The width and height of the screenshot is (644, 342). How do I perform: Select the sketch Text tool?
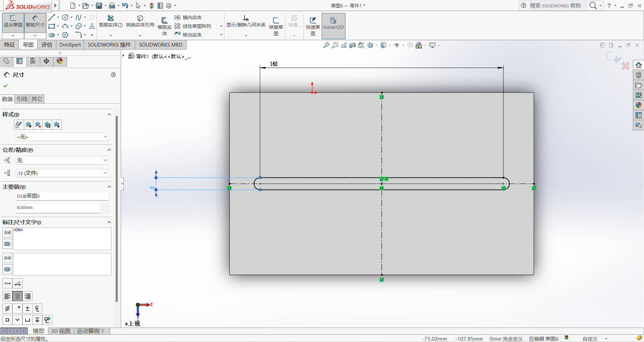[x=92, y=26]
